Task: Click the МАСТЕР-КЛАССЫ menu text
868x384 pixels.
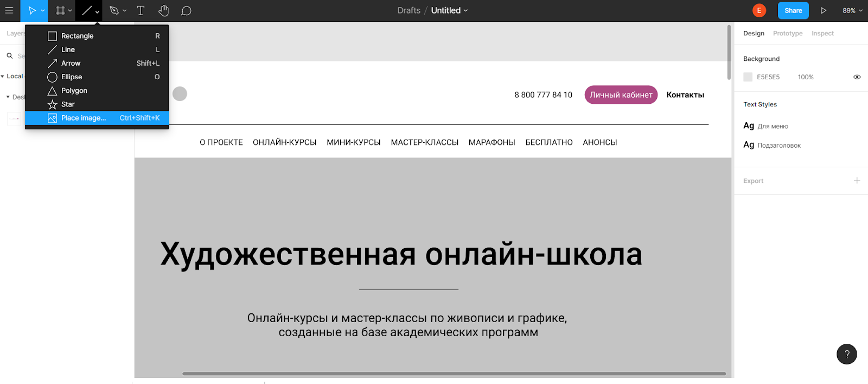Action: [x=425, y=142]
